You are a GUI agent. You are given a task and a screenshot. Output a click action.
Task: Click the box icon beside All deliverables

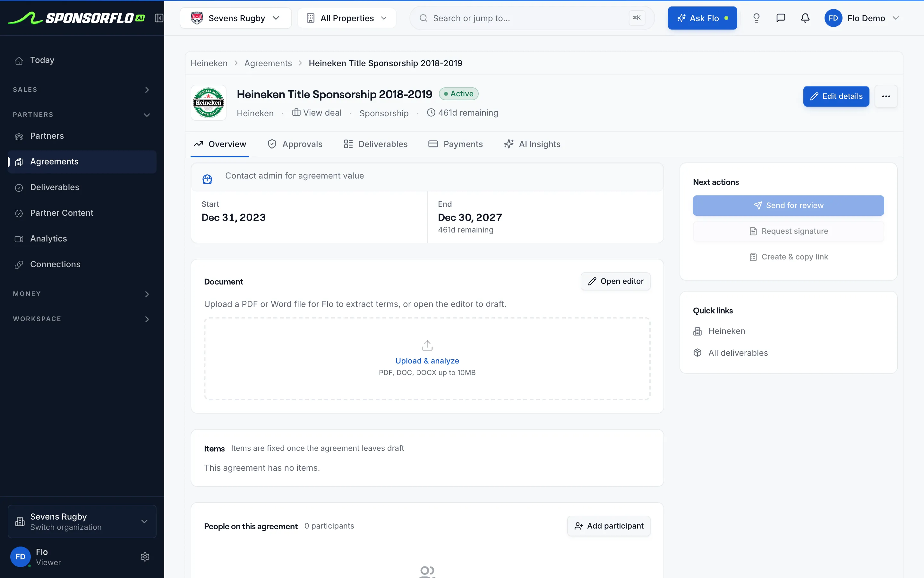click(697, 353)
